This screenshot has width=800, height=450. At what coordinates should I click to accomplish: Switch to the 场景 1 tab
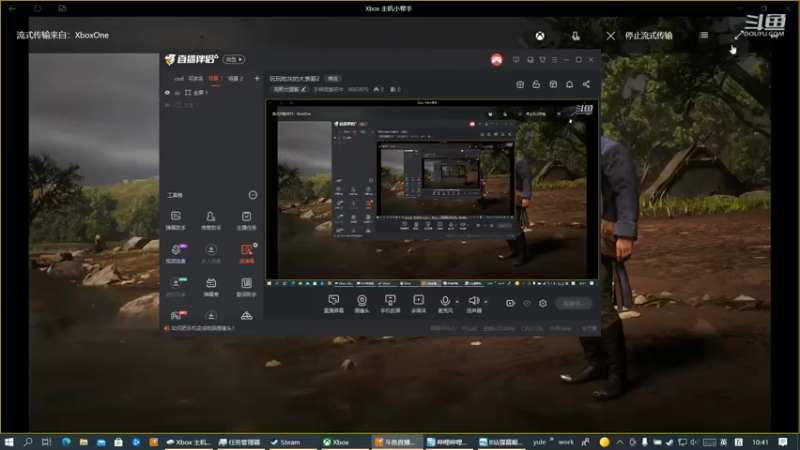[215, 79]
